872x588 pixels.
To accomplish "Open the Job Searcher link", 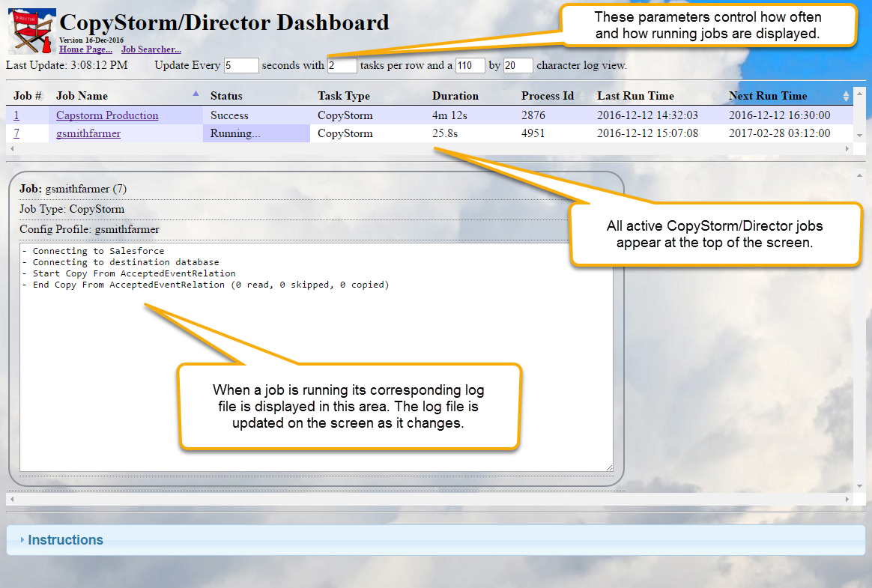I will click(151, 48).
